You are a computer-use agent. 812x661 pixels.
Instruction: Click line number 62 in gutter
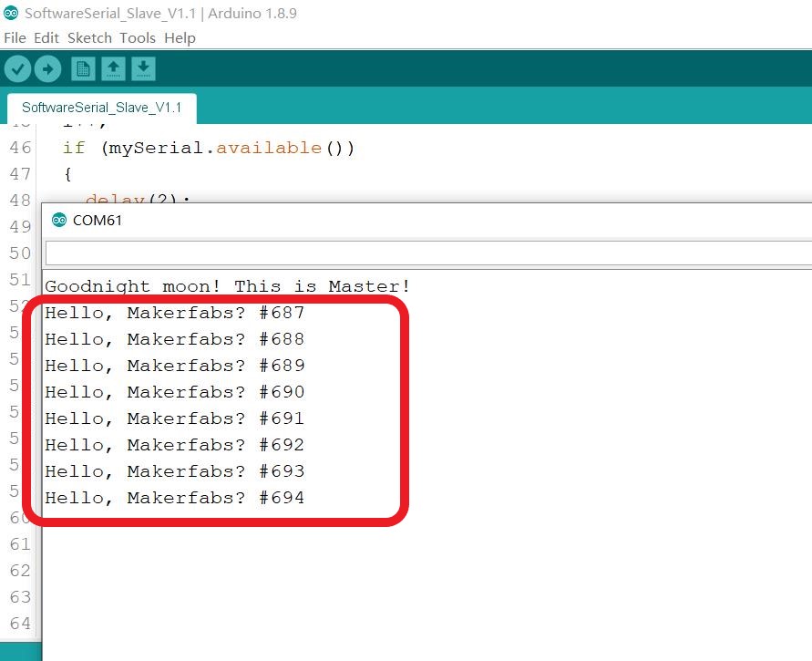coord(20,571)
